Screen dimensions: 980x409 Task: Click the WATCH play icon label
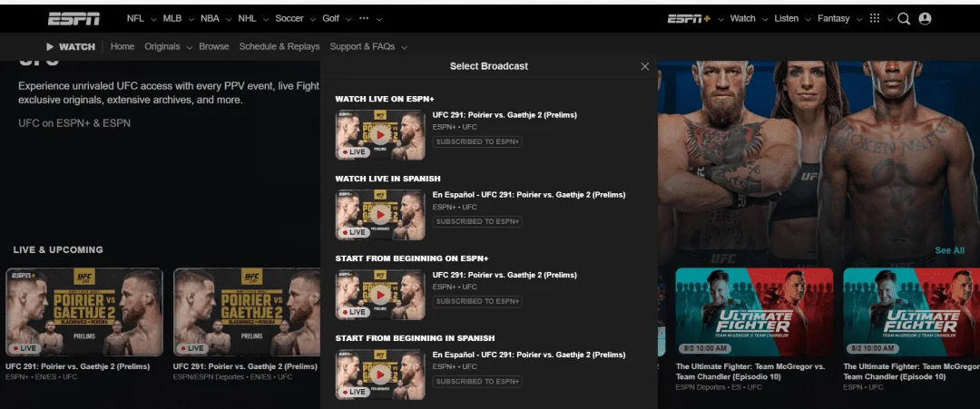pyautogui.click(x=71, y=47)
